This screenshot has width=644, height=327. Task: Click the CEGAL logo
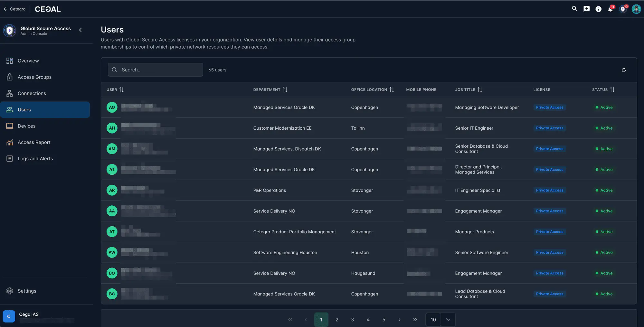[x=48, y=9]
